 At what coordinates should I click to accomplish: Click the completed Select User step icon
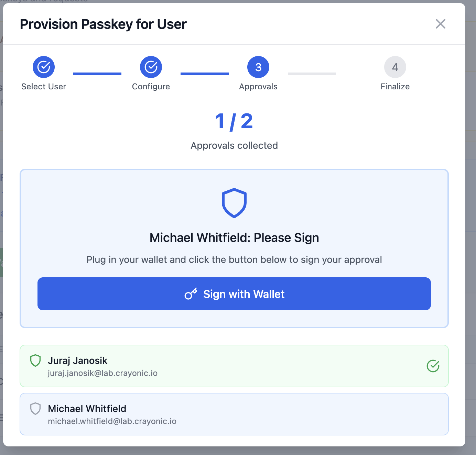[x=44, y=67]
